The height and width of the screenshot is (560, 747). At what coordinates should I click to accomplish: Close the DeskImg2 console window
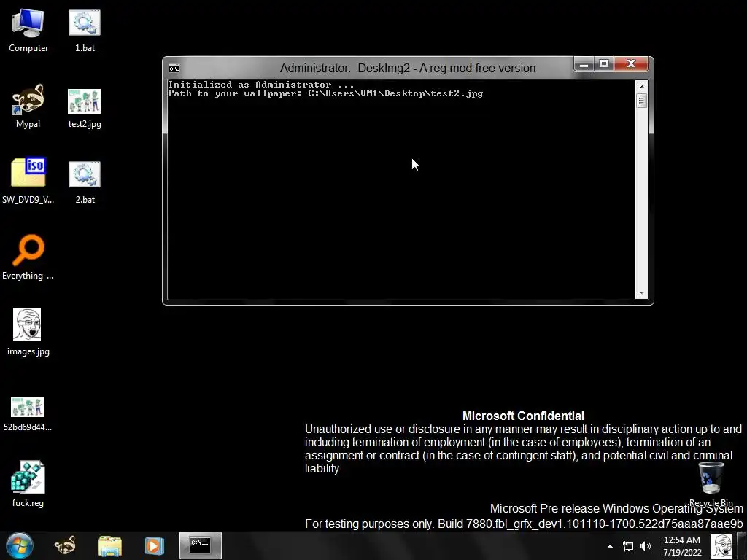pos(631,64)
